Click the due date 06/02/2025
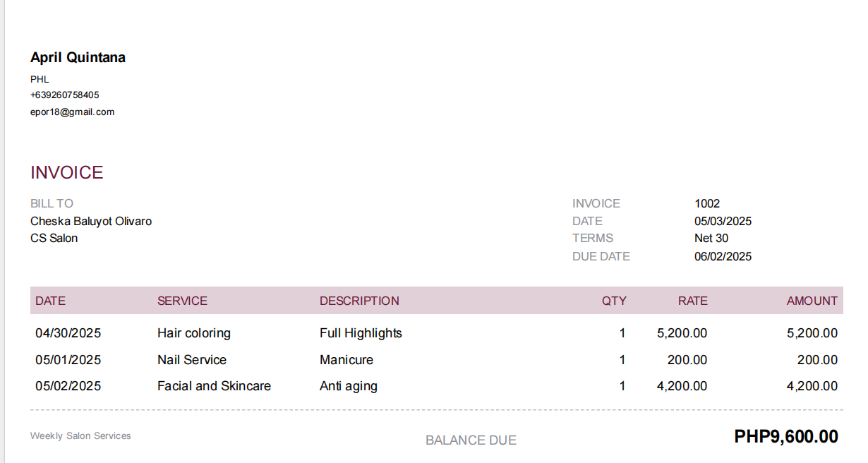 pyautogui.click(x=723, y=256)
